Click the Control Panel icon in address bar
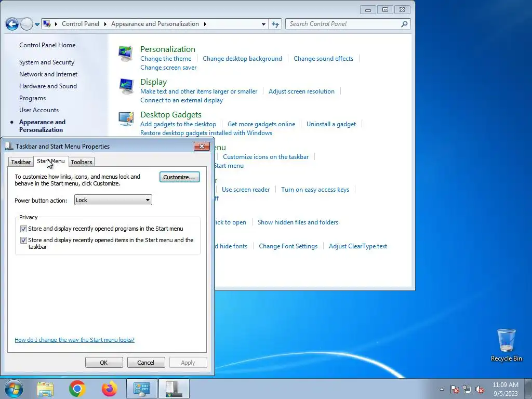Screen dimensions: 532x399 [x=47, y=24]
